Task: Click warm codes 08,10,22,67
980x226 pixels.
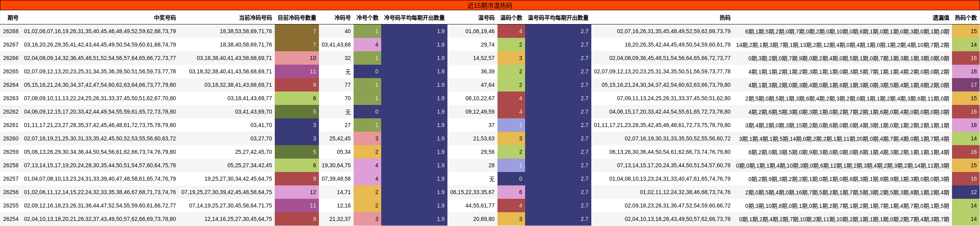Action: coord(480,98)
